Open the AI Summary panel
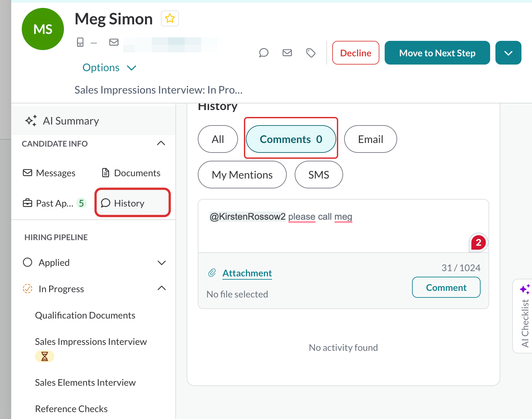532x419 pixels. coord(94,121)
